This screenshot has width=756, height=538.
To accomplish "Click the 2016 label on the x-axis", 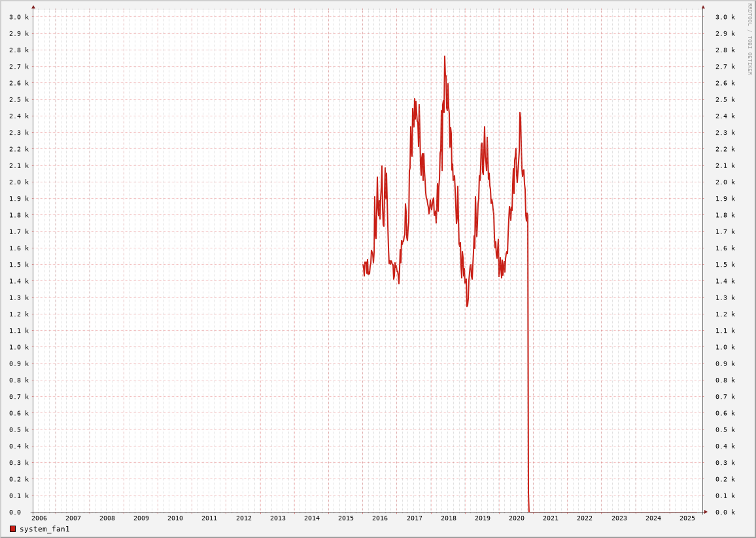I will point(380,518).
